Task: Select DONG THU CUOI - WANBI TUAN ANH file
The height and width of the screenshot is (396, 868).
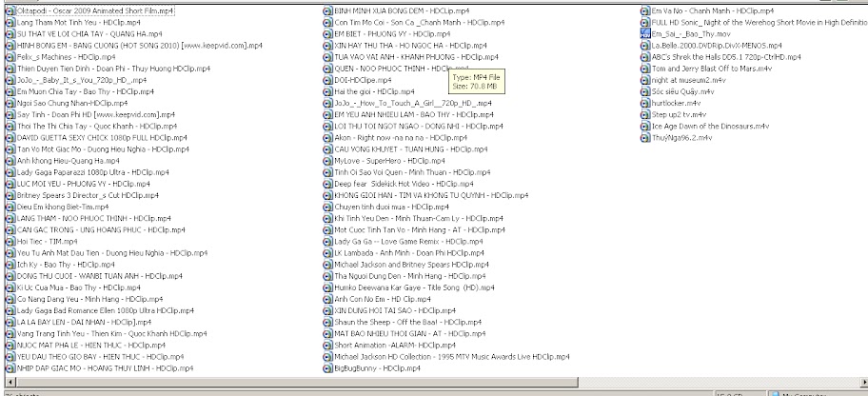Action: [x=99, y=276]
